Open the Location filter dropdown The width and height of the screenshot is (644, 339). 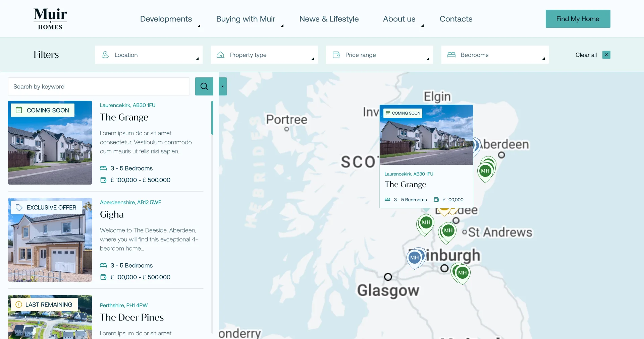click(149, 55)
